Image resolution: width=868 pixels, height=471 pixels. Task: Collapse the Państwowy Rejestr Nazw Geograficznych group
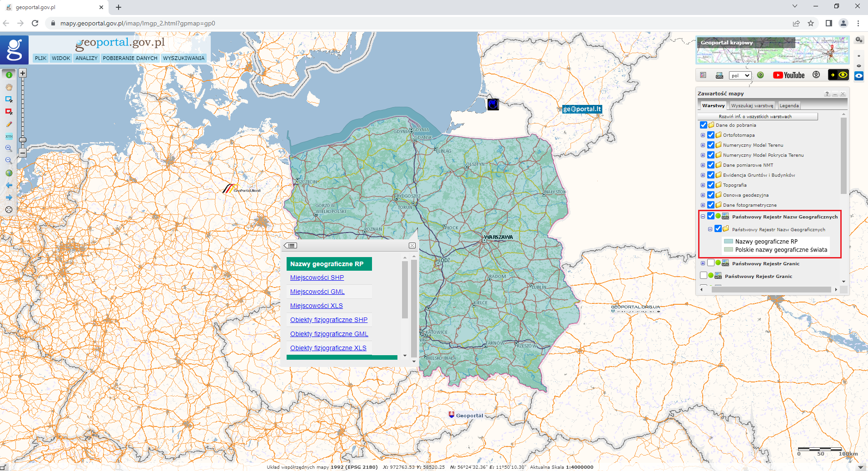[x=703, y=216]
